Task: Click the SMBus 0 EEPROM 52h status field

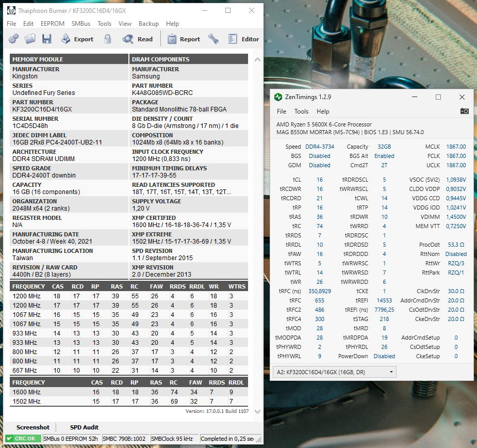Action: (x=71, y=439)
